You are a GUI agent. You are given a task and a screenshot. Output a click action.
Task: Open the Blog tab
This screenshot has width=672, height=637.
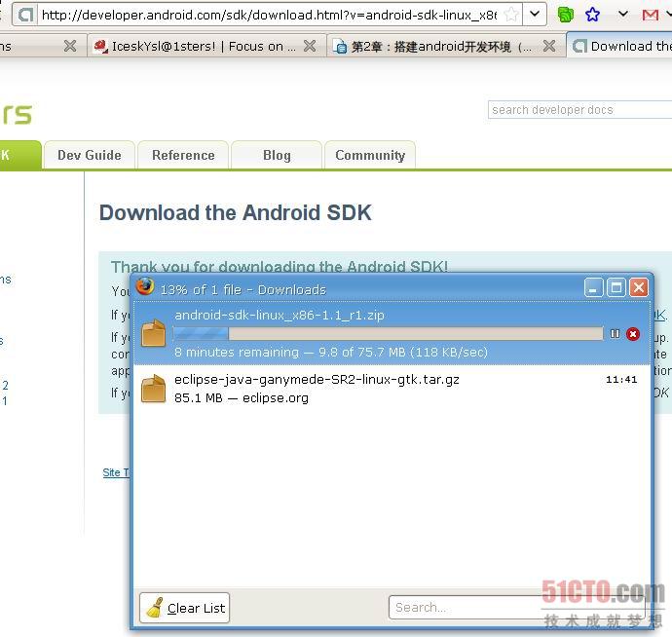pos(277,155)
